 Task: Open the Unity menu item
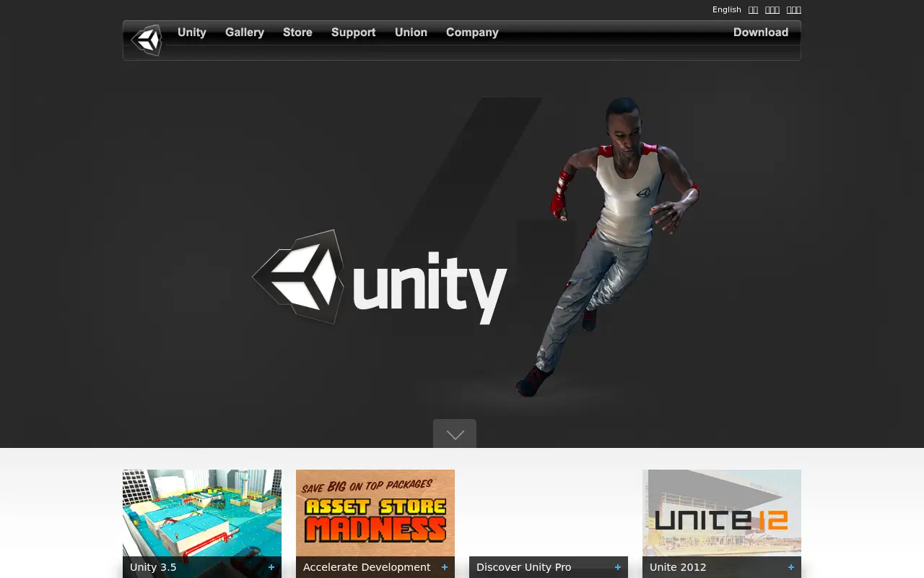192,33
